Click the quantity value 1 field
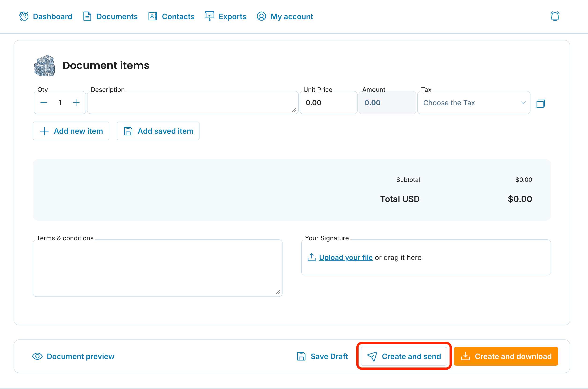Screen dimensions: 588x389 click(60, 102)
